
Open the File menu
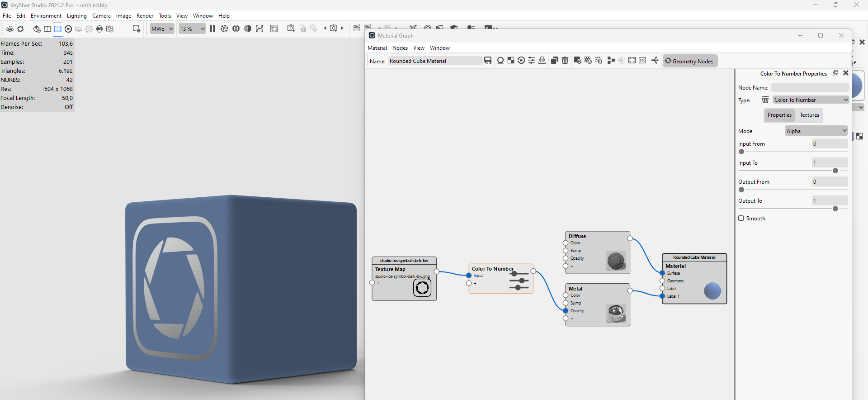point(7,15)
